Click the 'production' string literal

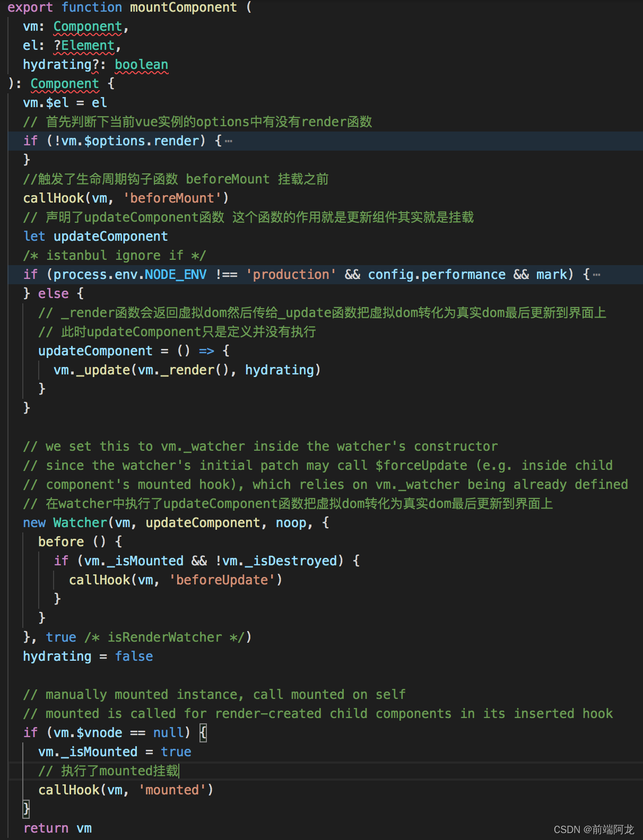291,275
